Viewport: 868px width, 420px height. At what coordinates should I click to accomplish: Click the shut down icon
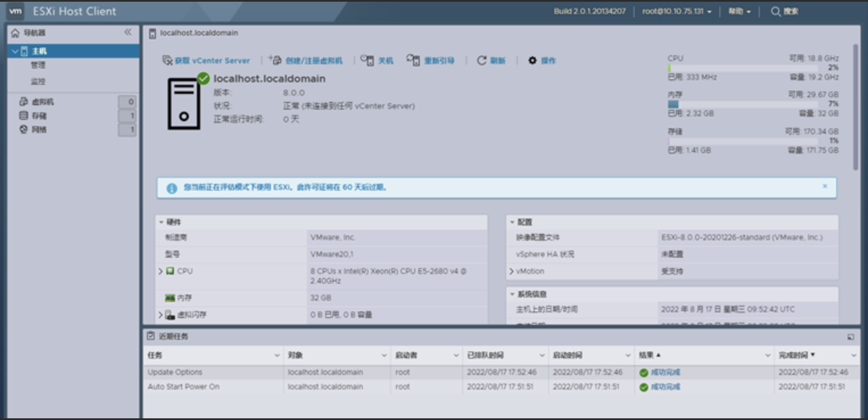pos(367,60)
